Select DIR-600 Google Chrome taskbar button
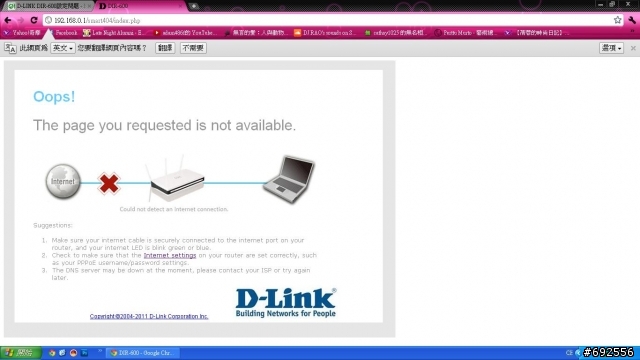 [x=143, y=353]
